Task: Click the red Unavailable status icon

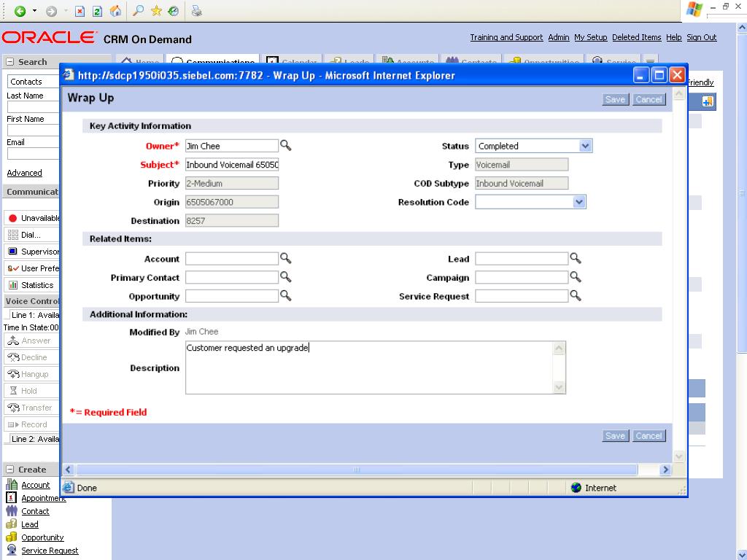Action: [x=13, y=218]
